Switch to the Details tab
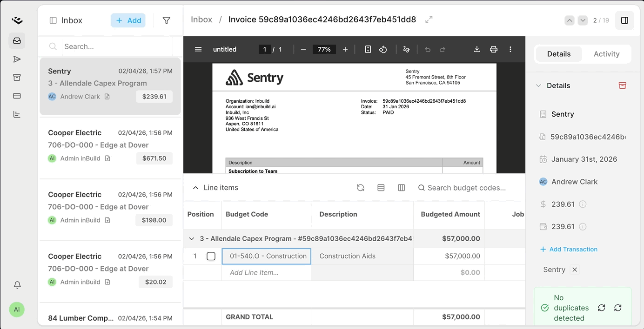 point(559,54)
